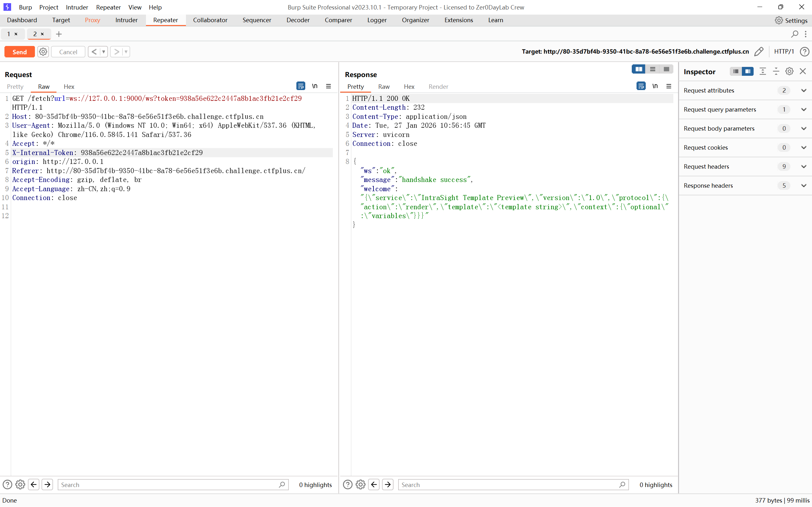Toggle request non-printable characters \n
This screenshot has height=507, width=812.
(x=315, y=86)
